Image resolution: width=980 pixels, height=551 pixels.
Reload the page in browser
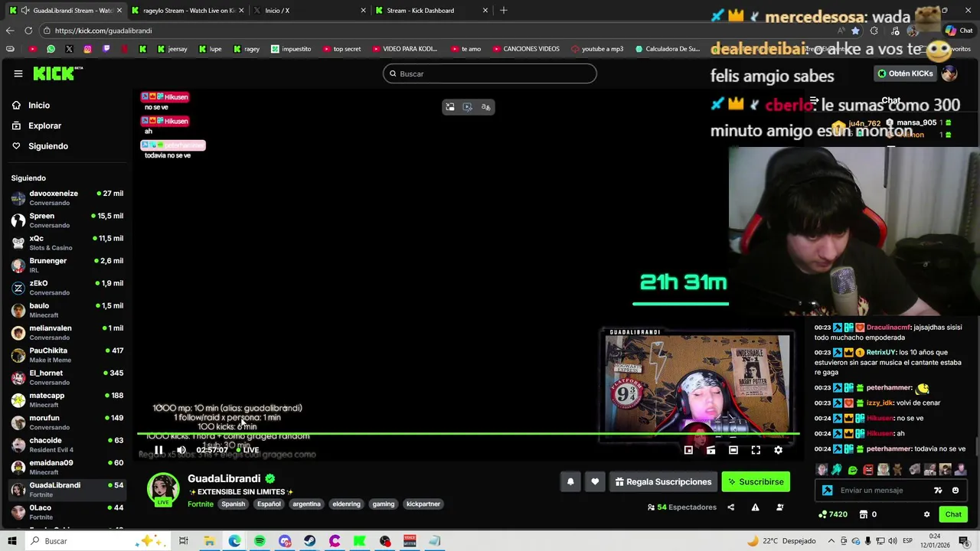point(28,31)
